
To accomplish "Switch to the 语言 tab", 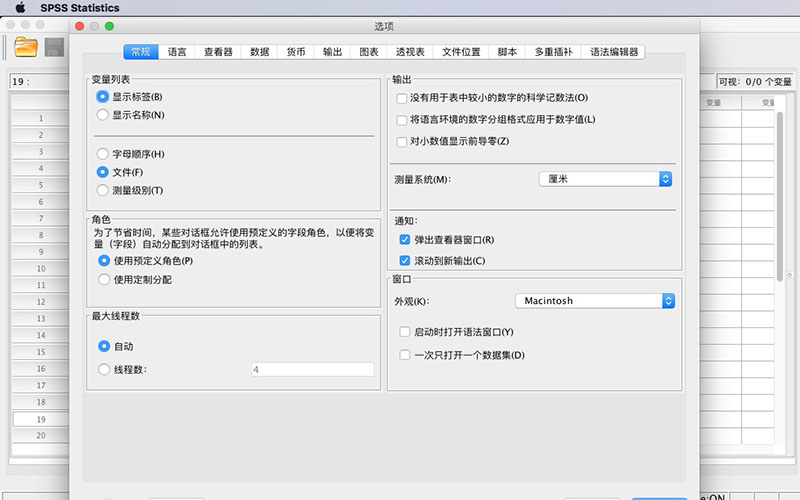I will (177, 52).
